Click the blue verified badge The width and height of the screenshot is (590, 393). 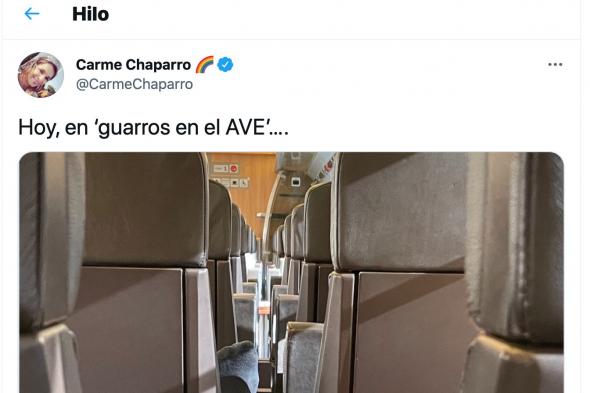(x=225, y=65)
